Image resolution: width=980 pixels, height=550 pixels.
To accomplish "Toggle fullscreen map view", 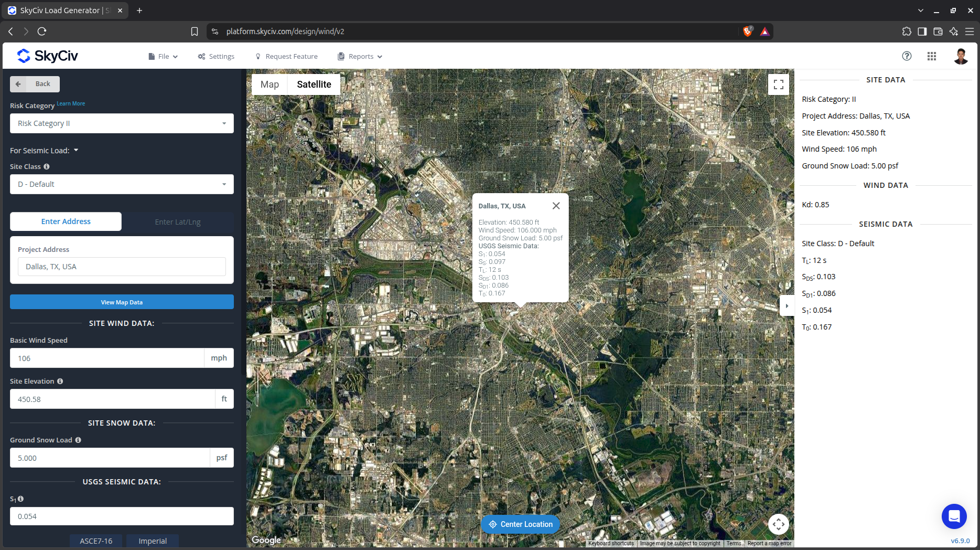I will click(x=779, y=84).
